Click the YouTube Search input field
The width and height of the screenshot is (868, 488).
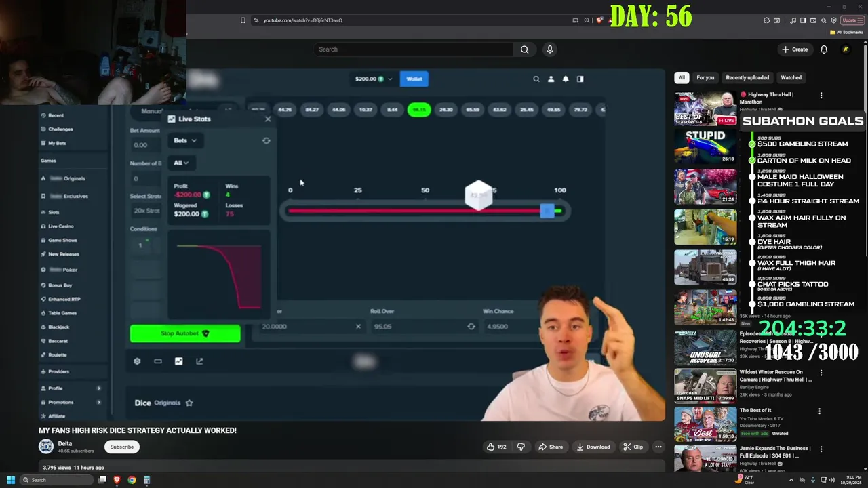[412, 49]
